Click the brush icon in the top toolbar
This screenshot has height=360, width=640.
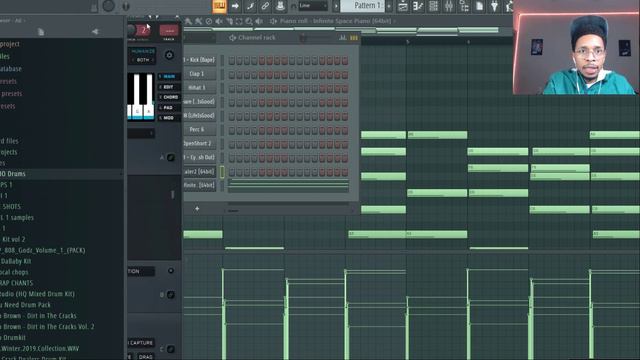coord(250,6)
